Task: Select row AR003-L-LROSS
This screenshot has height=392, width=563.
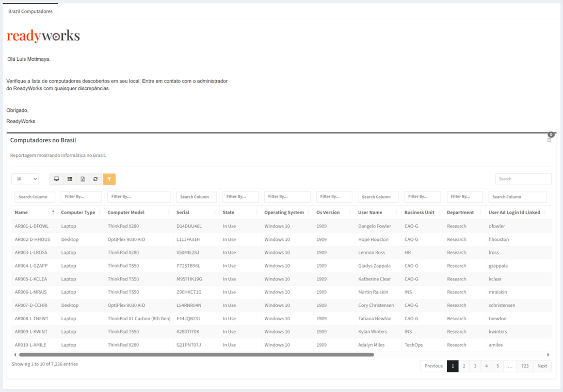Action: (x=281, y=252)
